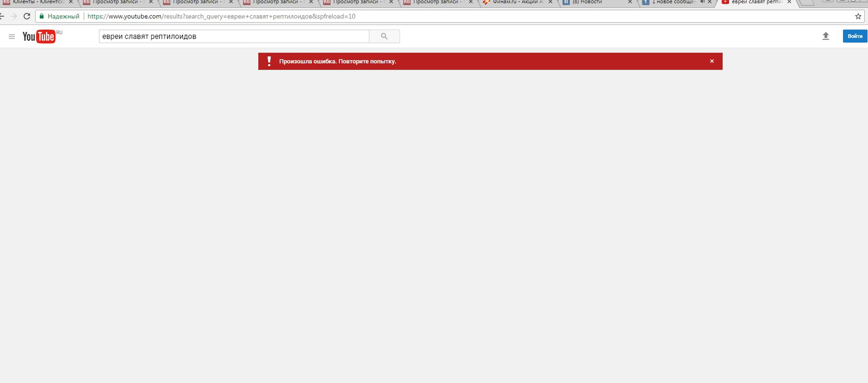Viewport: 868px width, 383px height.
Task: Mute audio icon on новое сообщение tab
Action: [702, 2]
